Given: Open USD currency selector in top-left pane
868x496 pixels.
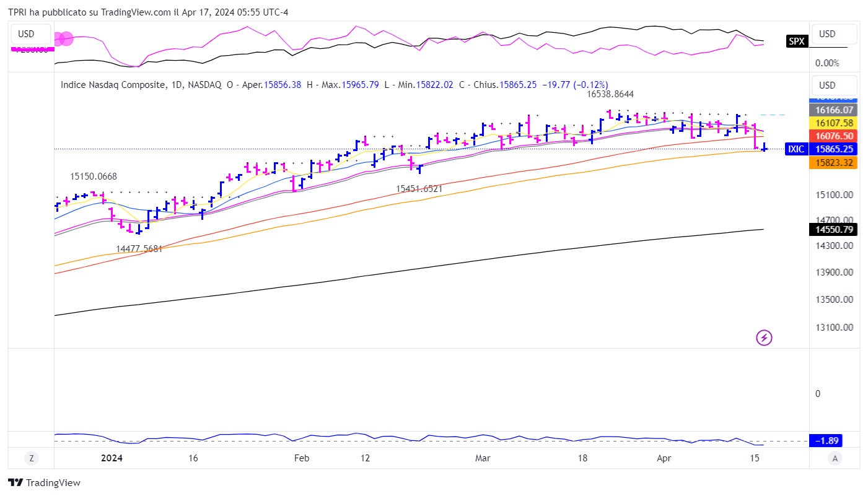Looking at the screenshot, I should pyautogui.click(x=26, y=34).
